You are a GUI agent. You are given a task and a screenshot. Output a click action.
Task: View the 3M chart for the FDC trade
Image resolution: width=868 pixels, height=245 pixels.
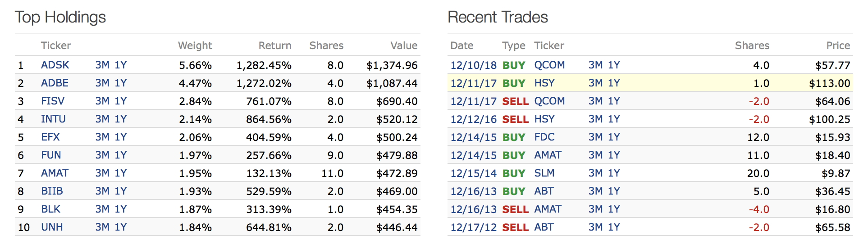(595, 137)
